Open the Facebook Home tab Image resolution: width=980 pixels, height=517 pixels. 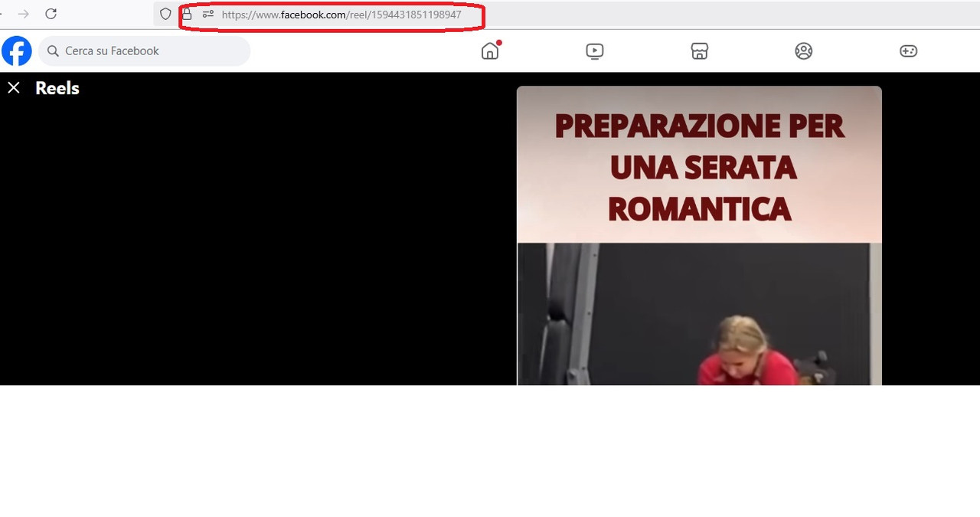[x=490, y=51]
